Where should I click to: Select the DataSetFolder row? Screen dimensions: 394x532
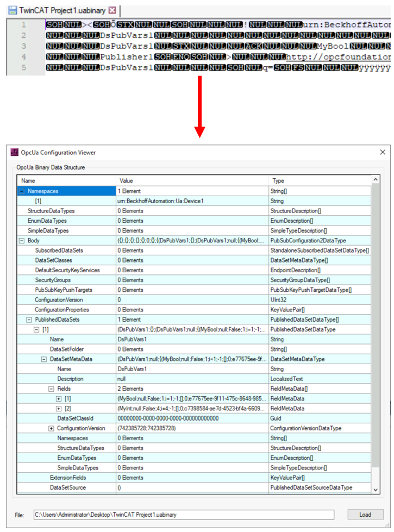coord(194,349)
